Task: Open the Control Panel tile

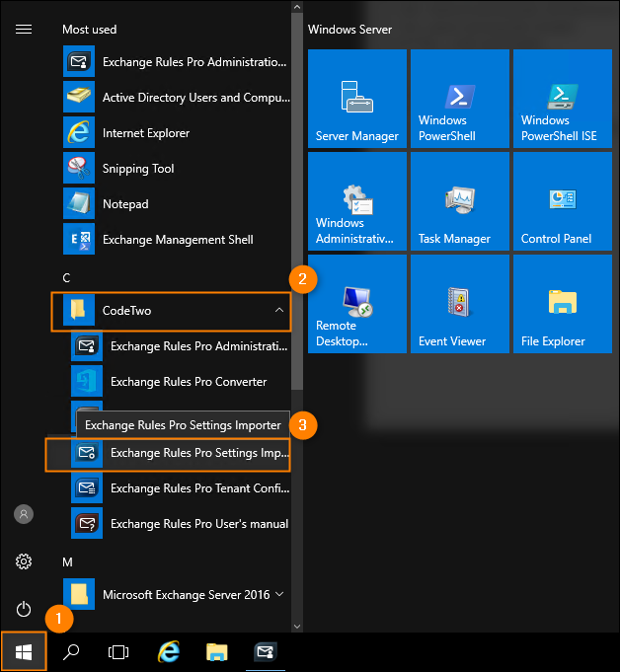Action: [x=563, y=201]
